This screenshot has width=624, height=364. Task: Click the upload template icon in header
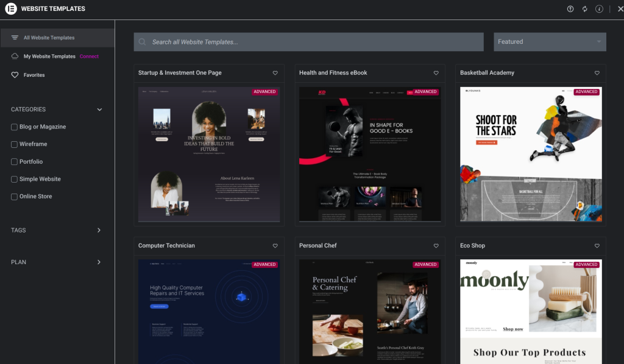pyautogui.click(x=570, y=9)
